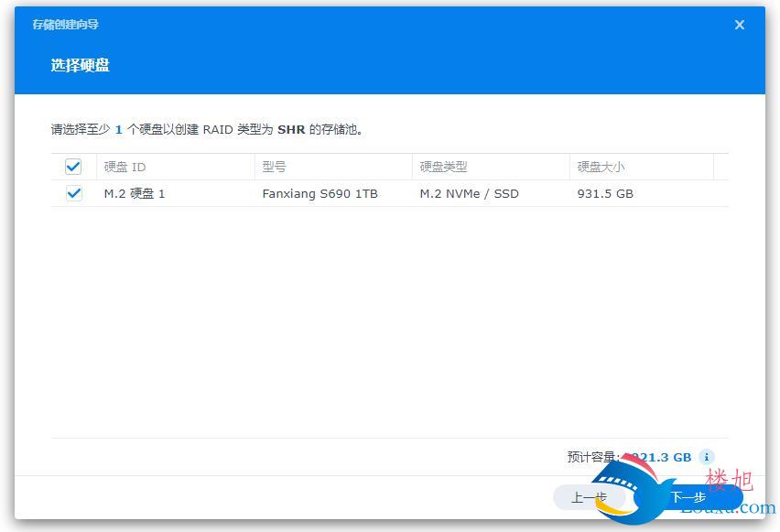Click the SHR RAID type text
Image resolution: width=780 pixels, height=532 pixels.
[x=291, y=129]
